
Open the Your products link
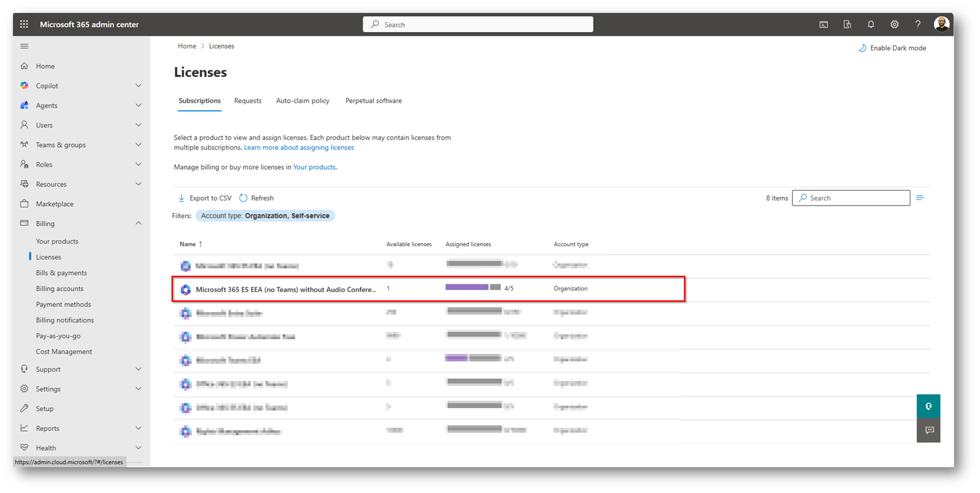(314, 167)
